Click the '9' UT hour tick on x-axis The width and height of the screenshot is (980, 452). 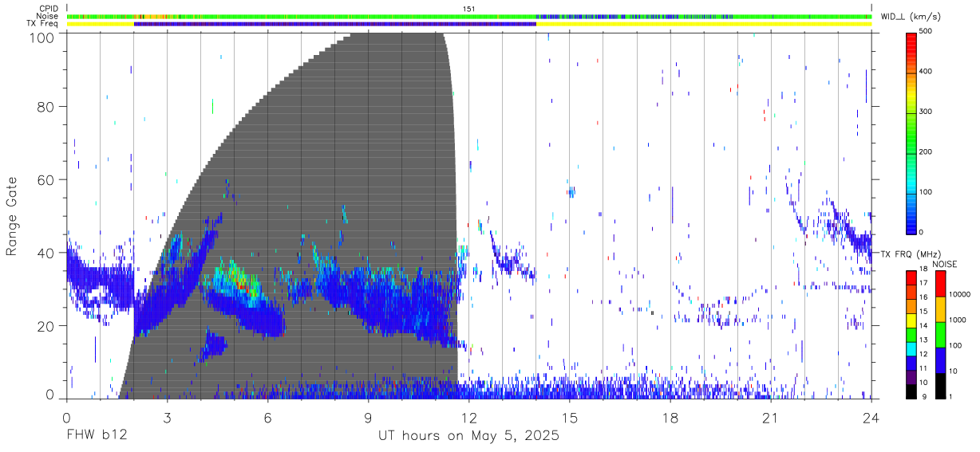point(369,417)
